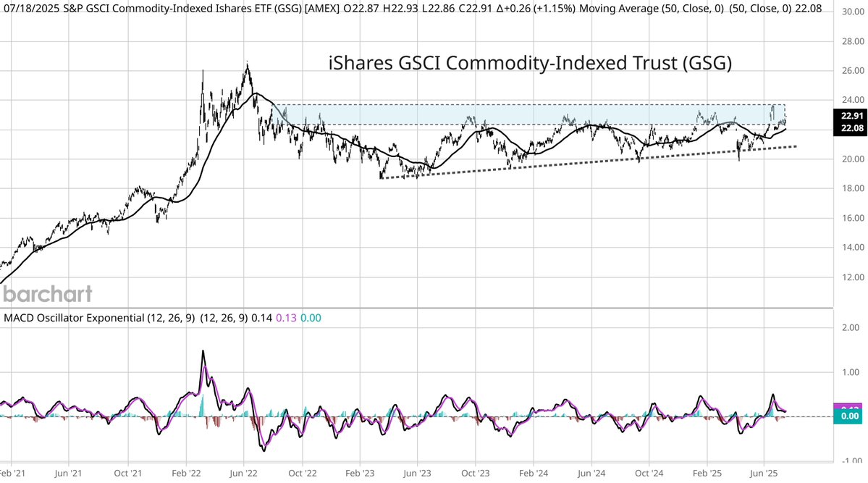This screenshot has width=868, height=483.
Task: Click the 30.00 price axis label
Action: pyautogui.click(x=853, y=12)
